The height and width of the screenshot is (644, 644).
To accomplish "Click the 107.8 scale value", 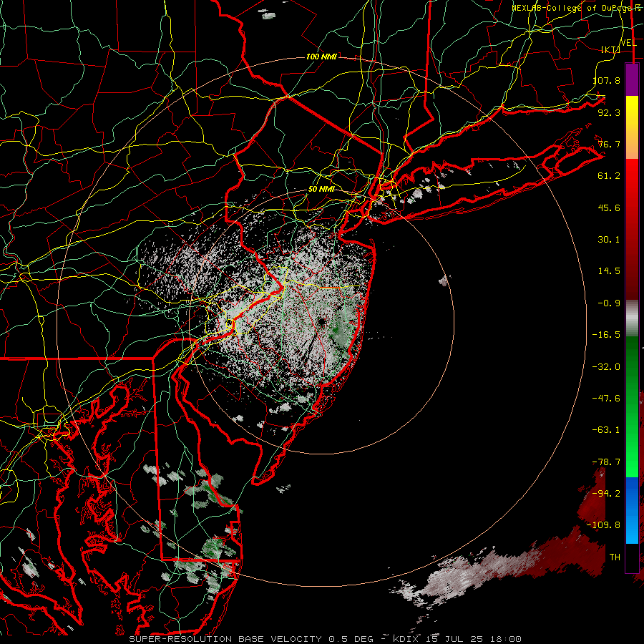I will pos(607,80).
